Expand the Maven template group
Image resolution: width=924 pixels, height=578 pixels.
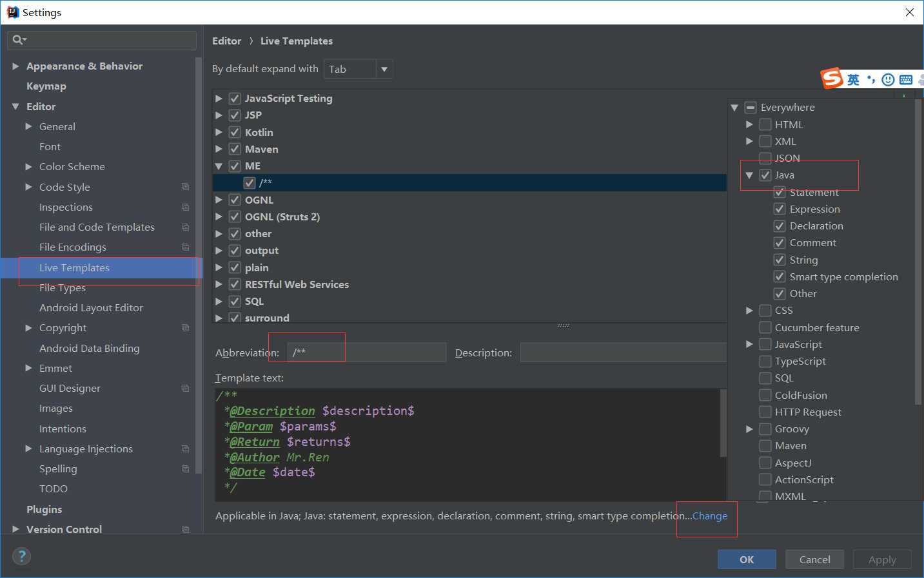click(x=219, y=149)
